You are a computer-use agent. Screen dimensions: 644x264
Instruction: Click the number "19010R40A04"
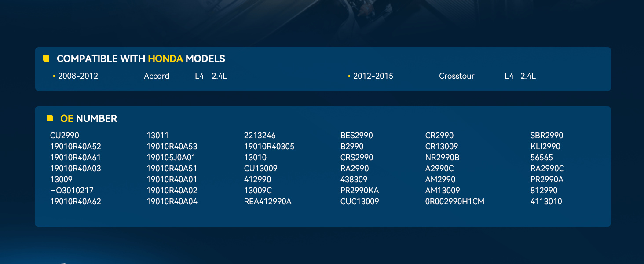[x=172, y=202]
